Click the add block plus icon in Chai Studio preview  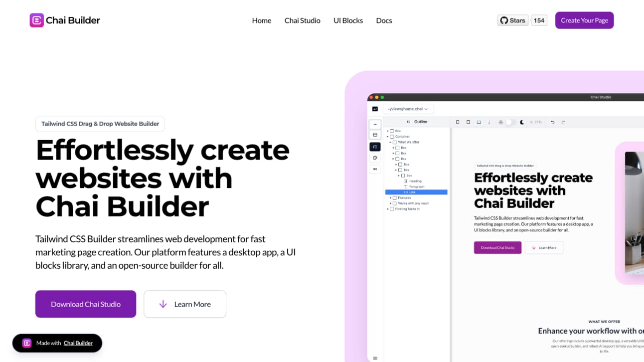(375, 125)
